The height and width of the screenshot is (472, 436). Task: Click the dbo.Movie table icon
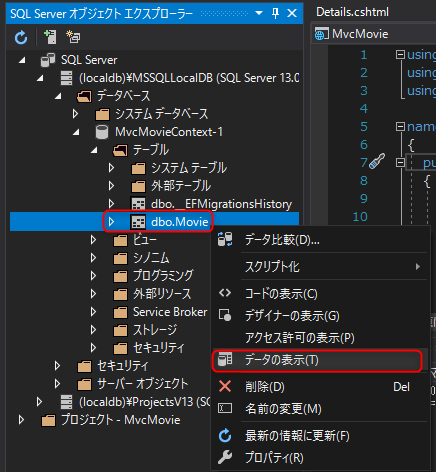(138, 222)
